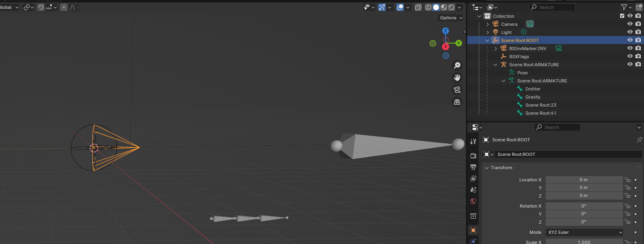Open the Options dropdown in viewport
The height and width of the screenshot is (244, 644).
pyautogui.click(x=451, y=18)
